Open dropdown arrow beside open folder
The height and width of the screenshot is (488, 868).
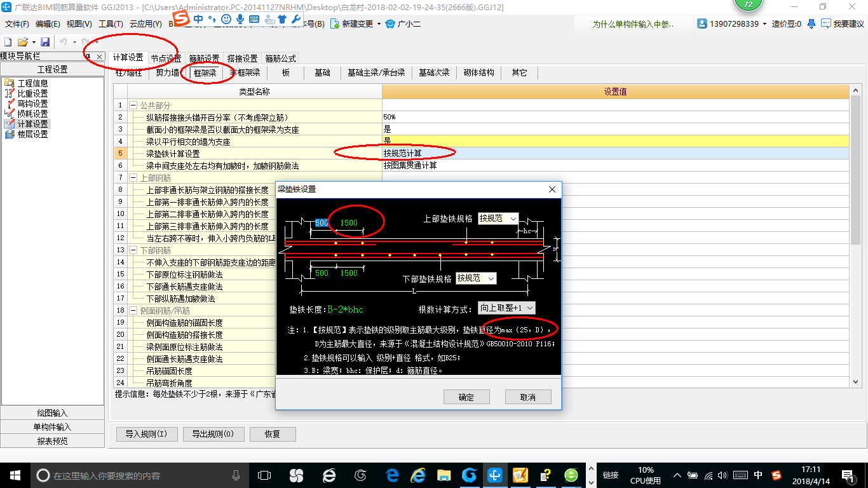34,42
